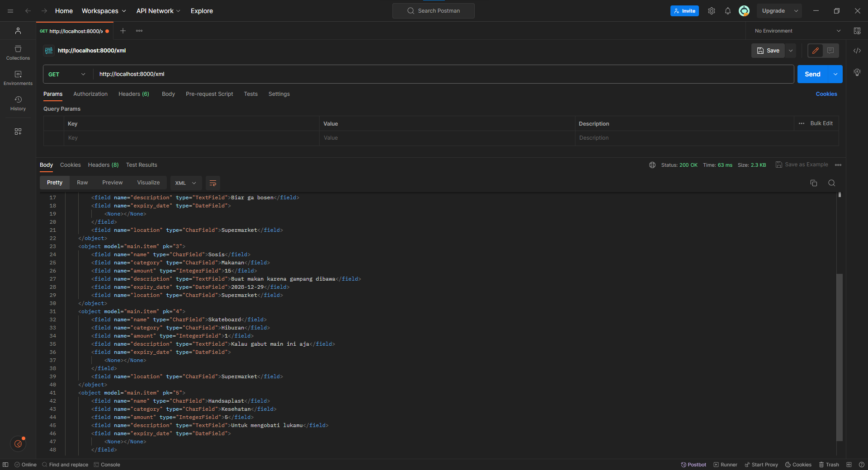Open the code snippet generator panel
The width and height of the screenshot is (868, 470).
pos(858,51)
